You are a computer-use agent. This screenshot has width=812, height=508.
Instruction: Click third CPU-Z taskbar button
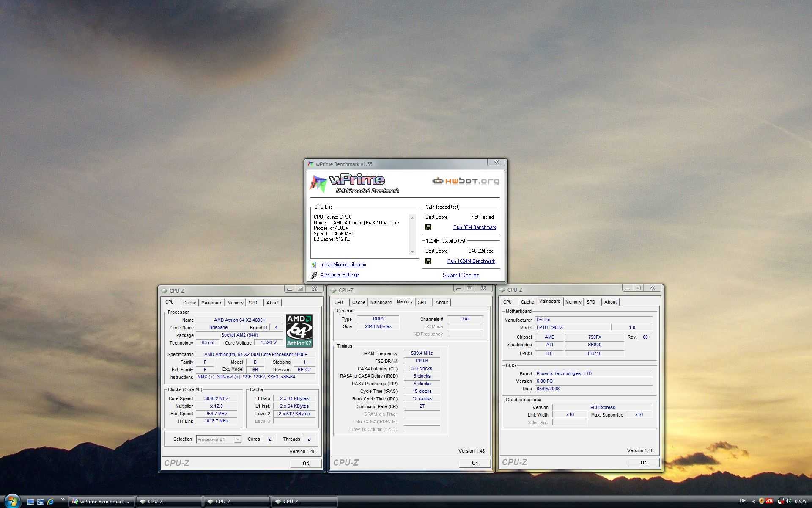click(304, 502)
